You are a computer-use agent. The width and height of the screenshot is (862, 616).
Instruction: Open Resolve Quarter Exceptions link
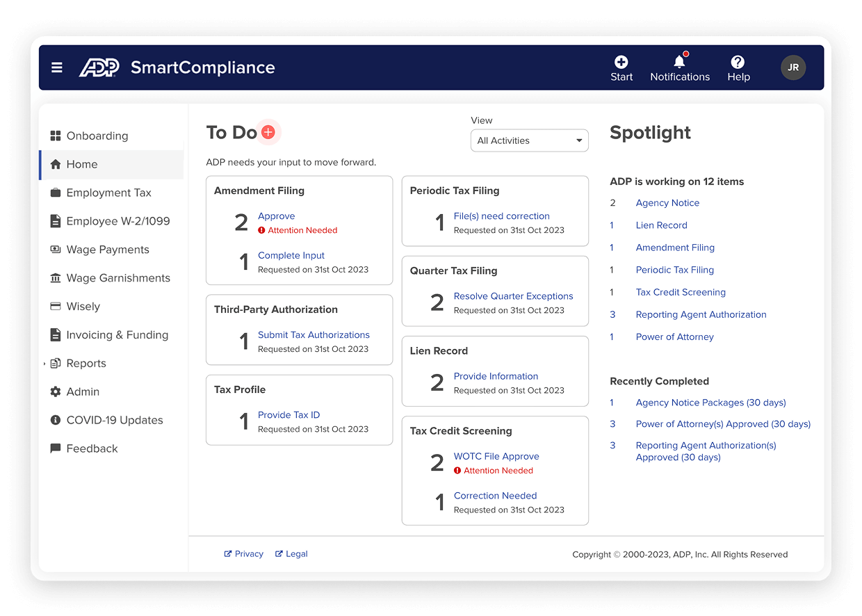point(513,296)
